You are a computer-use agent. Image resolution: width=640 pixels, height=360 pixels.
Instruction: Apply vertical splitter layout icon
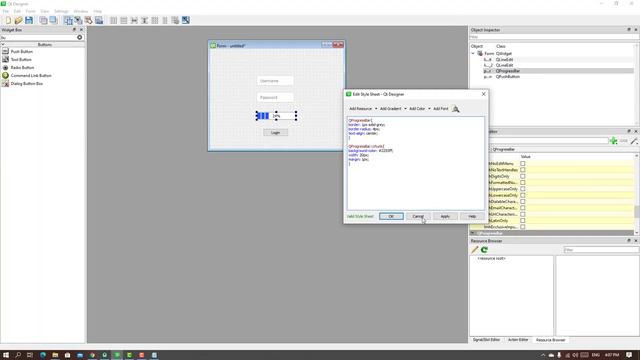pos(144,20)
